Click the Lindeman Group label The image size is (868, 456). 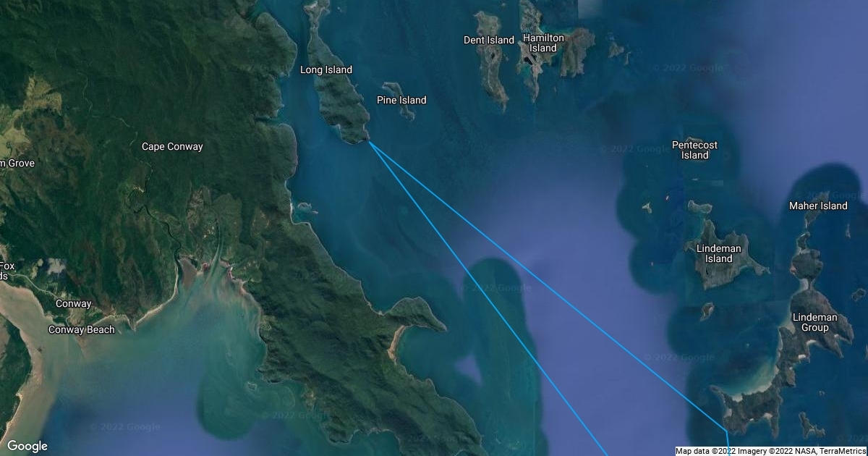tap(815, 323)
